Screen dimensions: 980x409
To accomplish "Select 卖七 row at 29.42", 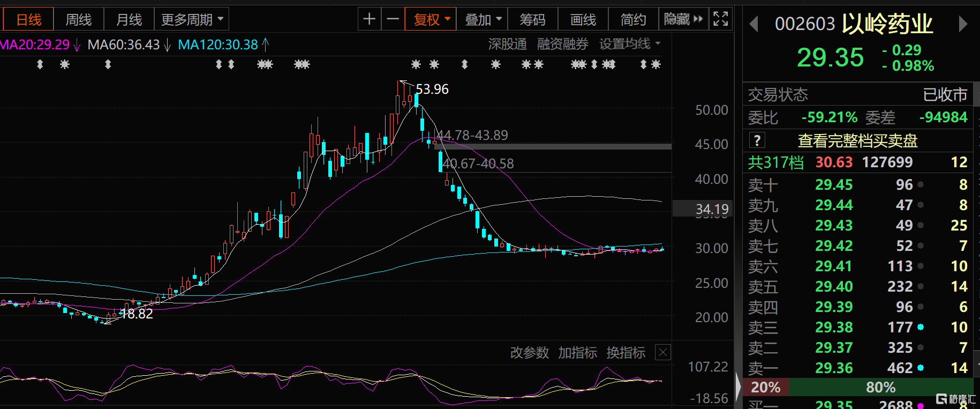I will click(857, 246).
